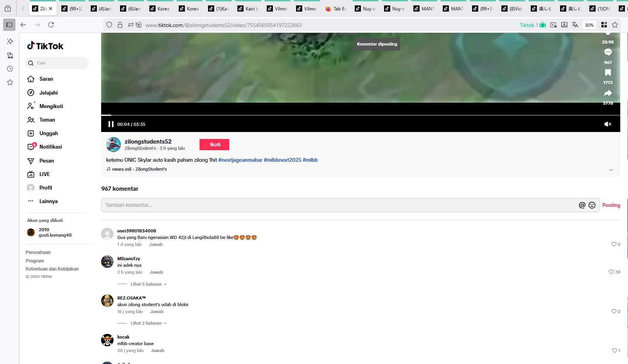Open #nextjagoanmabar hashtag
Image resolution: width=628 pixels, height=364 pixels.
pyautogui.click(x=240, y=160)
